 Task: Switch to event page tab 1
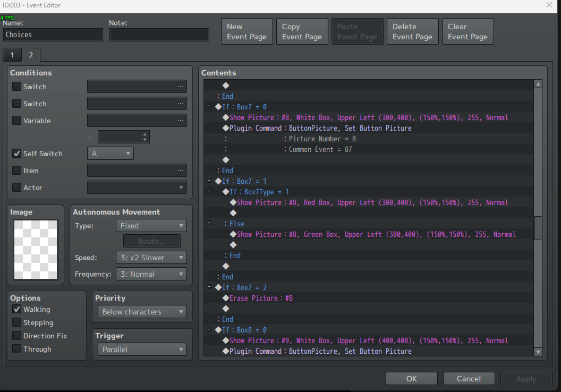pos(12,55)
